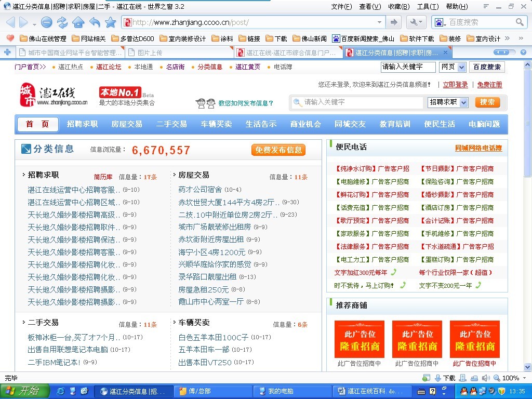Click the 湛江在线 site logo
532x399 pixels.
tap(54, 95)
